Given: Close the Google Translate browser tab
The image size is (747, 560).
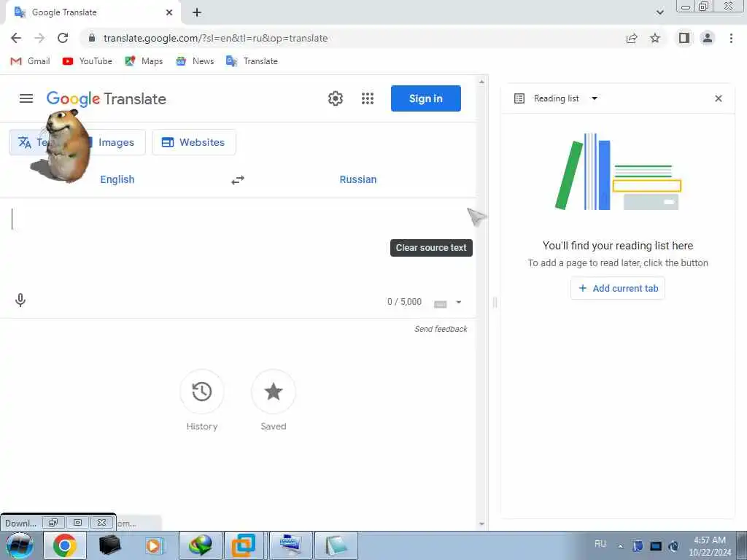Looking at the screenshot, I should tap(169, 12).
